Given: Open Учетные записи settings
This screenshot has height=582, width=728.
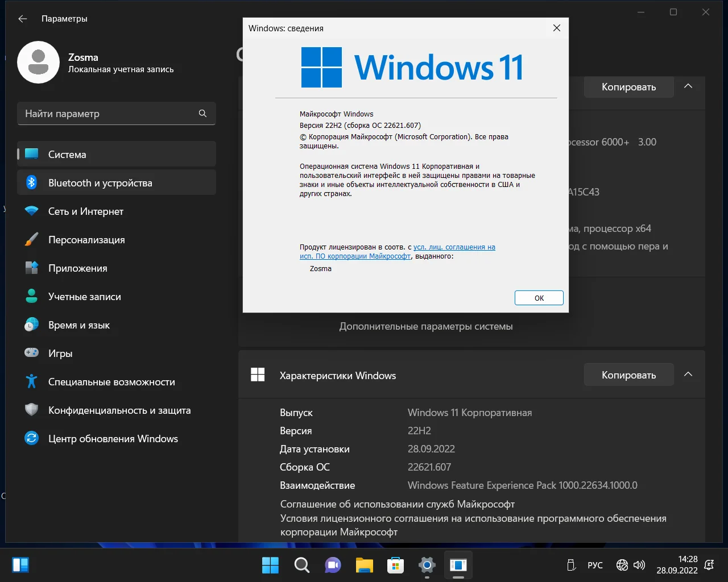Looking at the screenshot, I should tap(117, 296).
